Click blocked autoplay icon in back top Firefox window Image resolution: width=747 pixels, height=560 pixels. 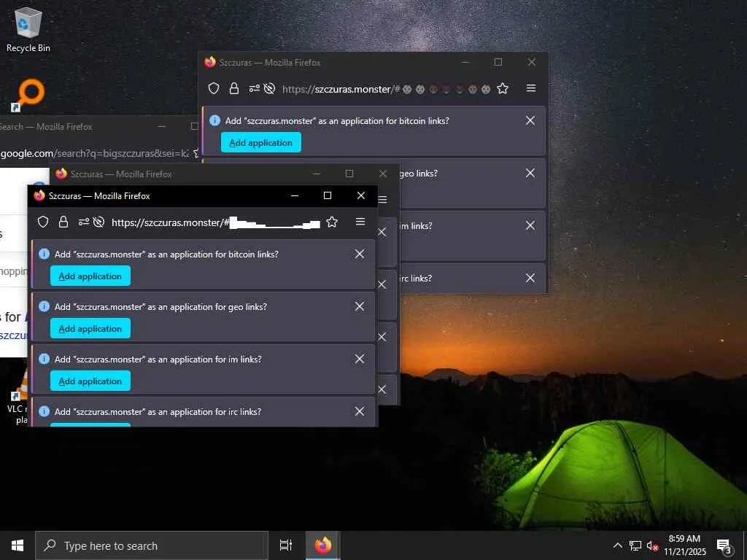[x=269, y=88]
